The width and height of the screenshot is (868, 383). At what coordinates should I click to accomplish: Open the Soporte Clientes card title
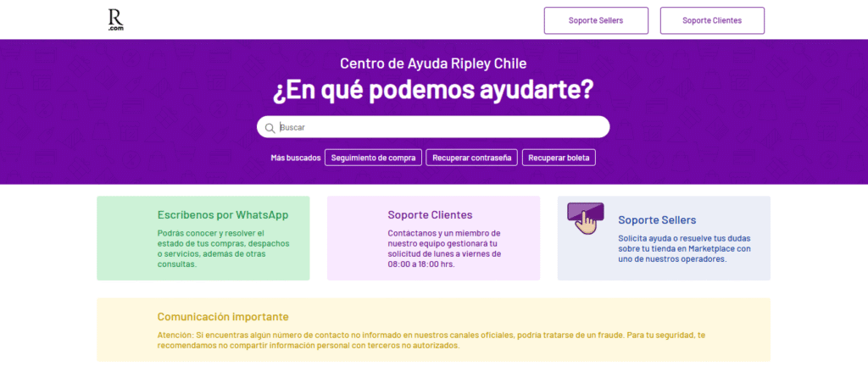pos(430,214)
